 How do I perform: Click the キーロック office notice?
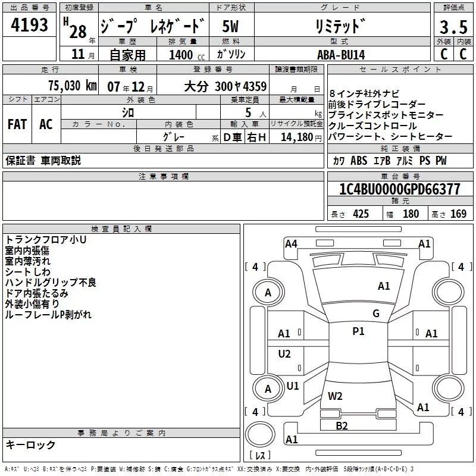pyautogui.click(x=30, y=444)
